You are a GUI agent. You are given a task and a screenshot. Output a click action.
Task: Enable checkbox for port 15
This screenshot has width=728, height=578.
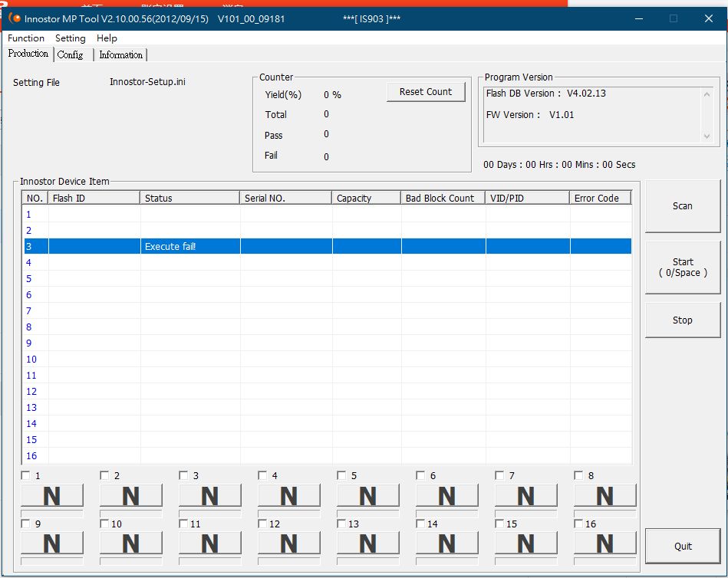click(x=499, y=524)
